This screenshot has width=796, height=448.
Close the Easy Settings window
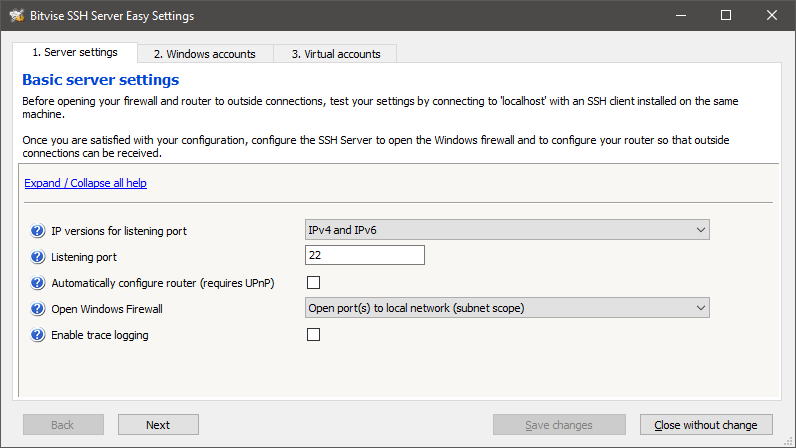pyautogui.click(x=772, y=15)
